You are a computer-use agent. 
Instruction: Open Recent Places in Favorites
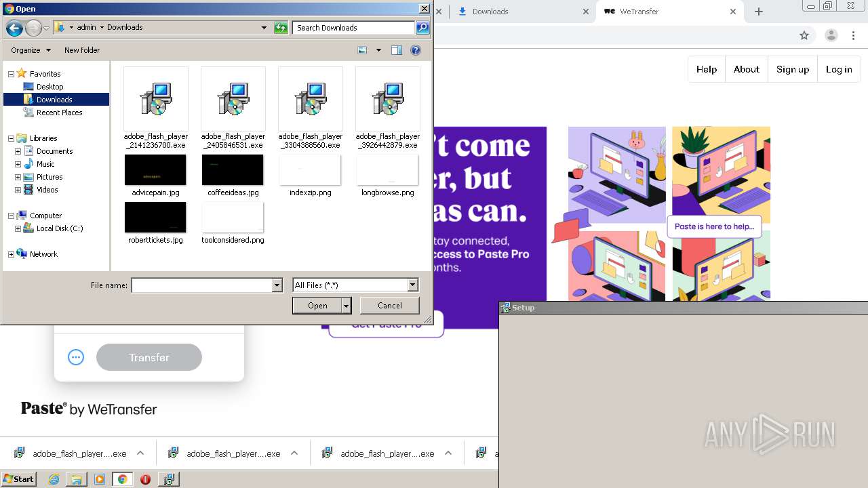(59, 113)
